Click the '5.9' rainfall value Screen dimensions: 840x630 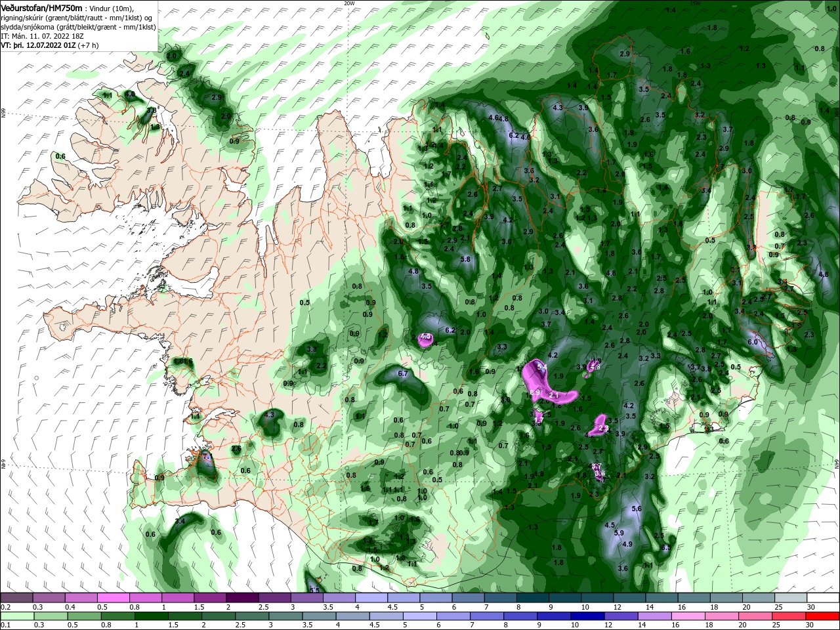coord(619,533)
